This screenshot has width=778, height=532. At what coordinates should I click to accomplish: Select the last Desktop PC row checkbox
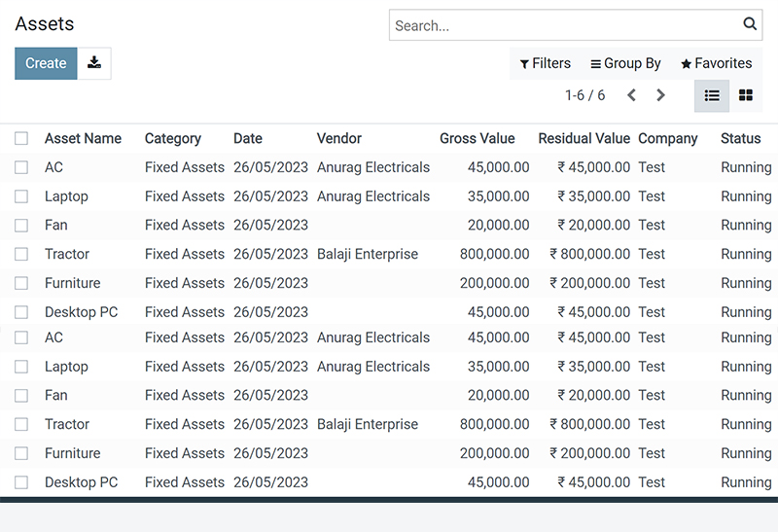tap(21, 481)
